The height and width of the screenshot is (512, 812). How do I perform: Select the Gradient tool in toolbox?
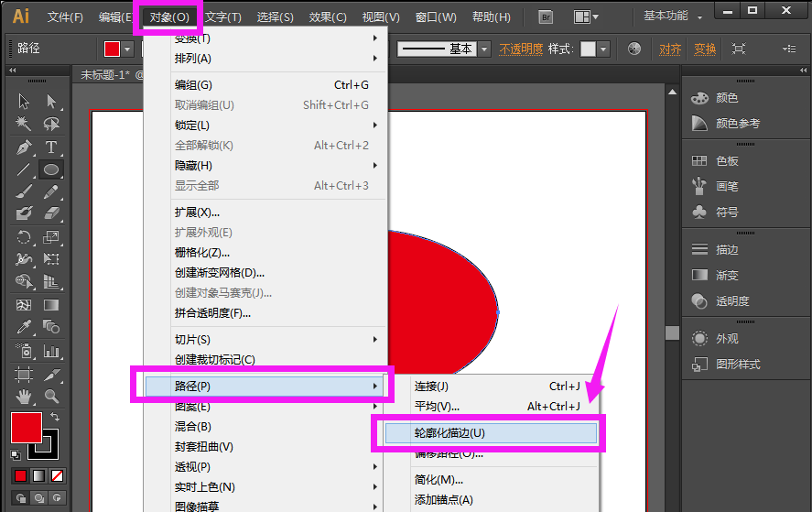click(51, 305)
